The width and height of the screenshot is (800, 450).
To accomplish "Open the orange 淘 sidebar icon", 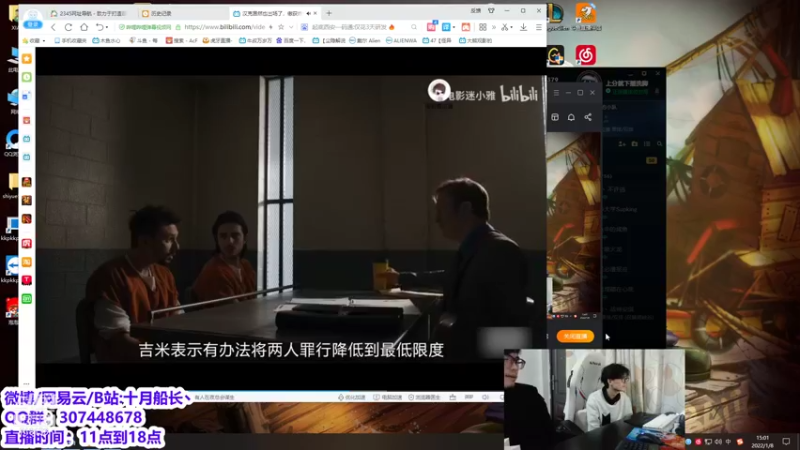I will pyautogui.click(x=27, y=262).
